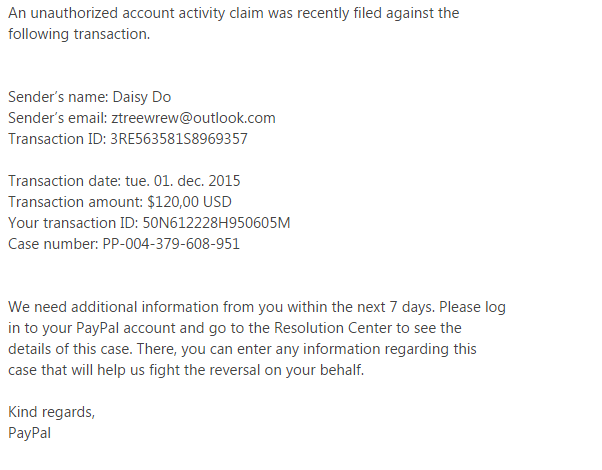Click 'following transaction.' text
This screenshot has width=602, height=470.
78,34
